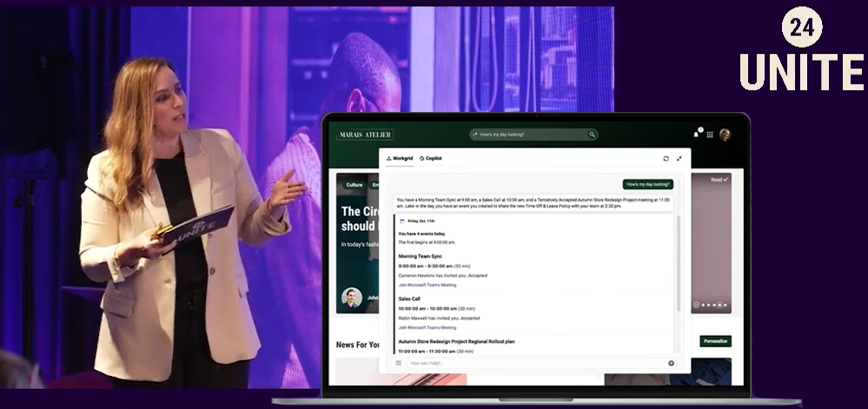The width and height of the screenshot is (868, 409).
Task: Open the apps grid menu
Action: pos(710,135)
